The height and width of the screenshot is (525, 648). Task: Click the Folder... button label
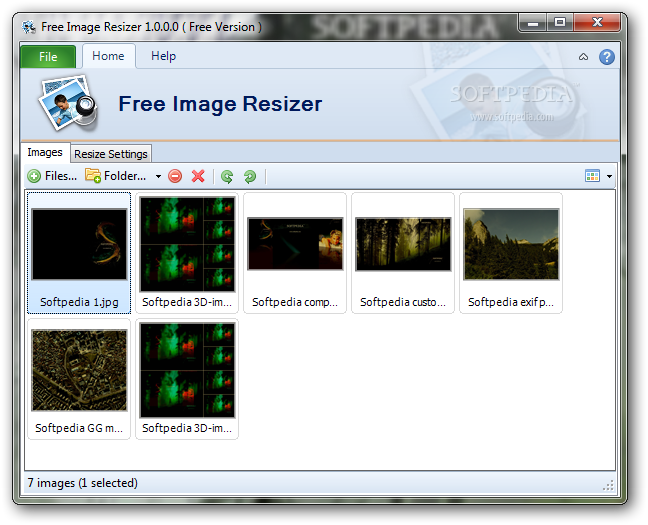click(125, 176)
